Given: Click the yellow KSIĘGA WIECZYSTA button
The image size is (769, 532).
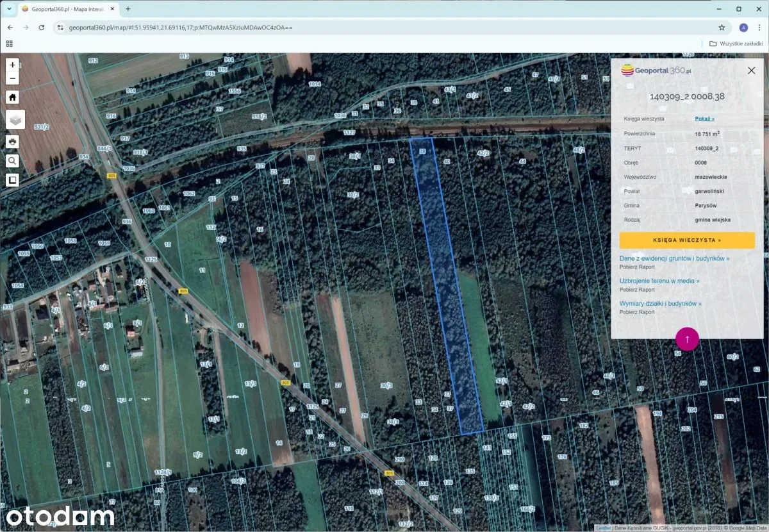Looking at the screenshot, I should click(687, 240).
